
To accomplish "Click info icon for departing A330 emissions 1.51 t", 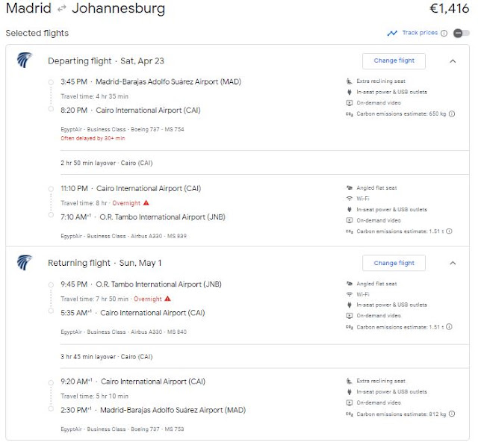I will click(x=449, y=231).
